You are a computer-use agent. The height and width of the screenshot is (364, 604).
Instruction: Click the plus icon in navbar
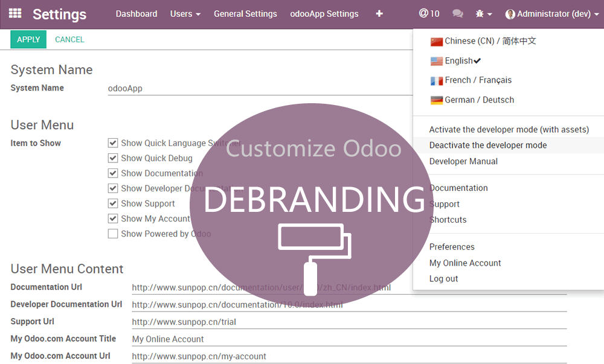(379, 13)
